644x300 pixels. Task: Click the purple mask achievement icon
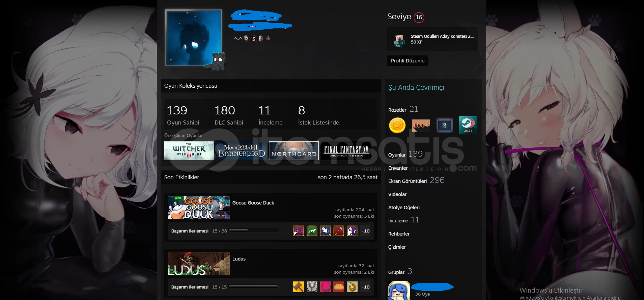point(352,231)
